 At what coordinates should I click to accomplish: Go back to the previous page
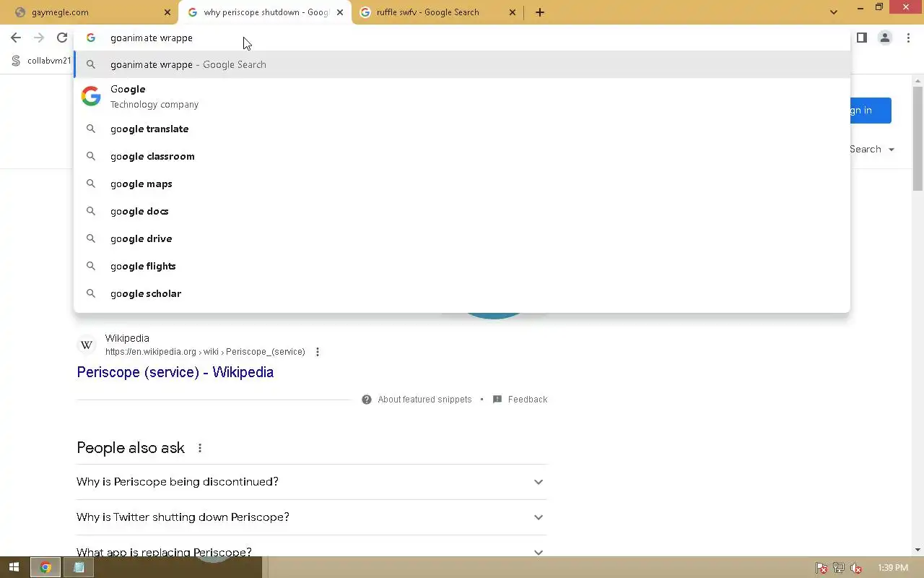[16, 38]
